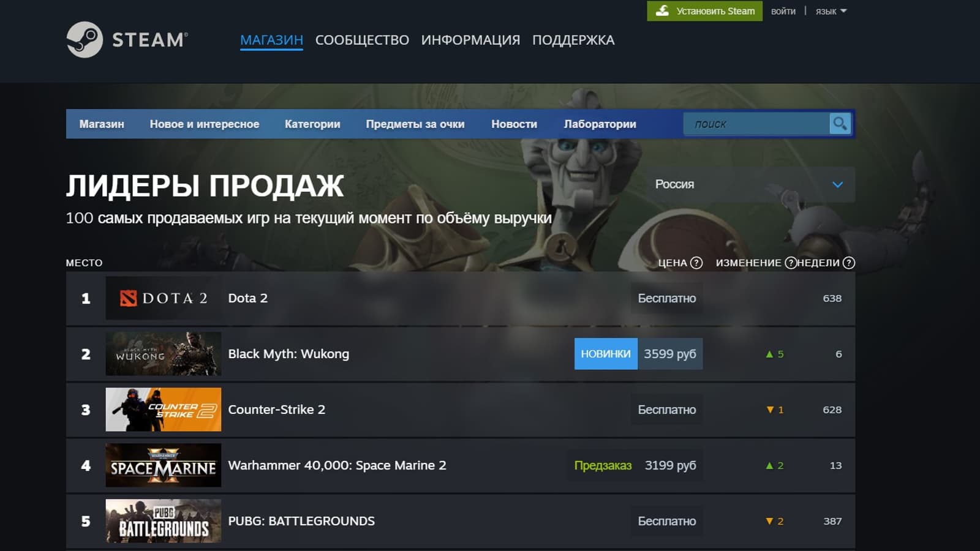The height and width of the screenshot is (551, 980).
Task: Open the МАГАЗИН top menu
Action: point(271,40)
